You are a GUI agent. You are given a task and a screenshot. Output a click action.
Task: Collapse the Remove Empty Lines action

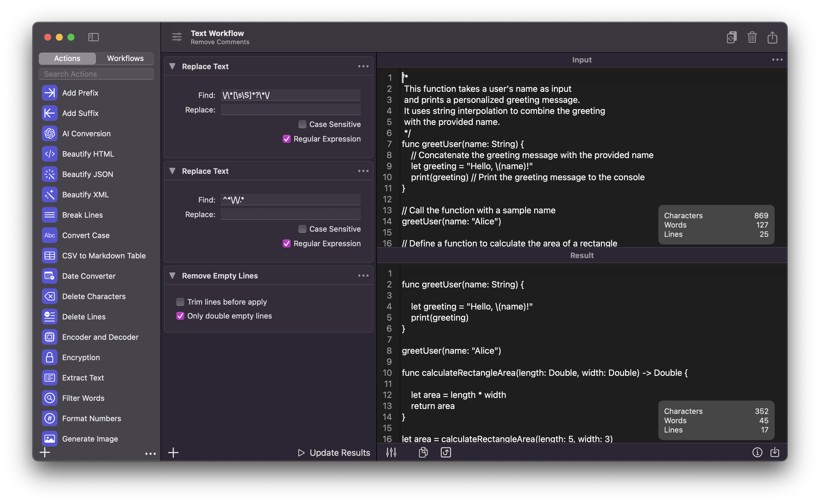172,275
